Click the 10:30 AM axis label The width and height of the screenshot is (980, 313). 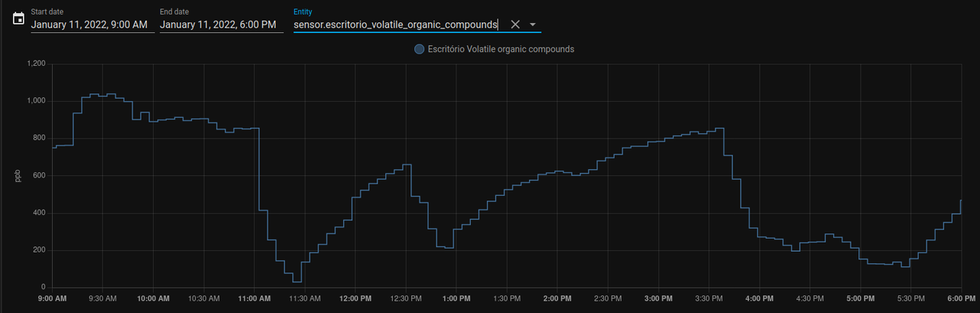204,298
